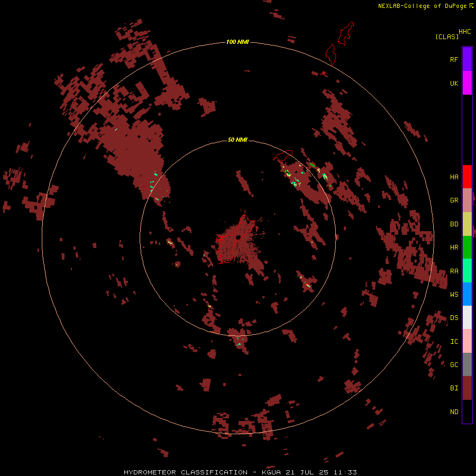
Task: Click the ND legend label
Action: 454,412
